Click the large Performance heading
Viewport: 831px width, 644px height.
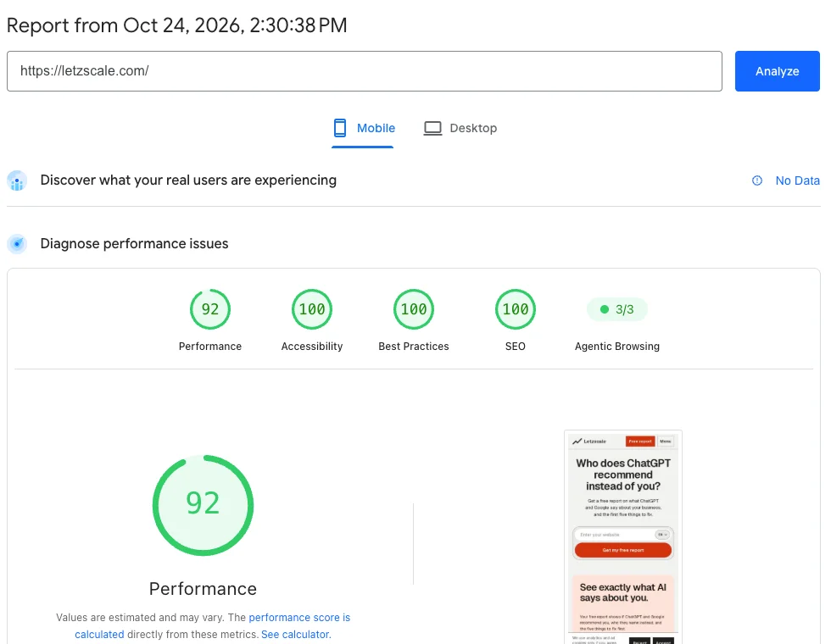[203, 588]
